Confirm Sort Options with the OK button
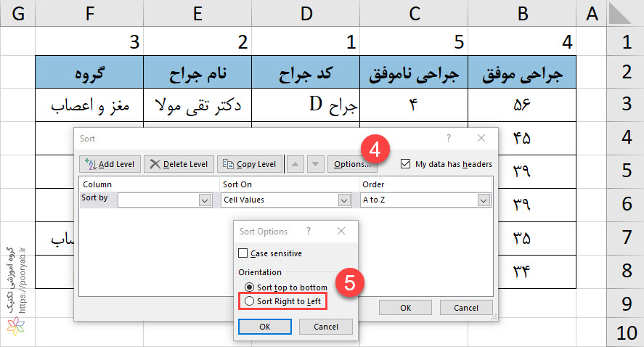Screen dimensions: 644x347 (x=265, y=327)
